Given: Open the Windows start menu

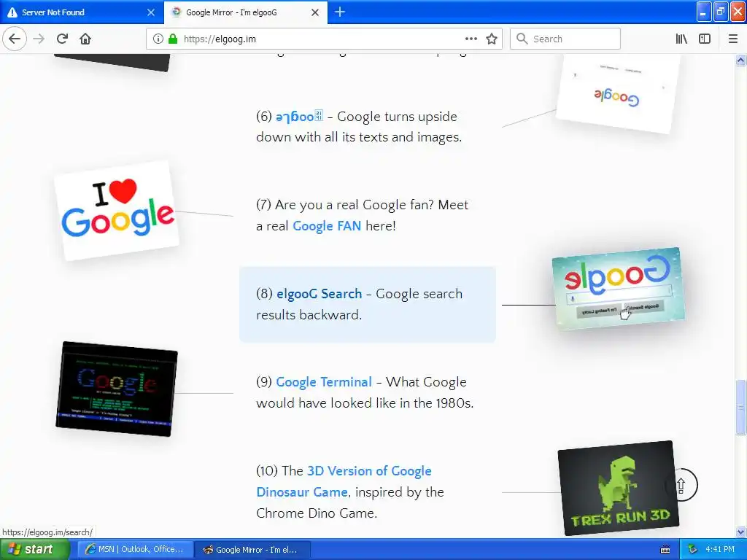Looking at the screenshot, I should tap(35, 549).
